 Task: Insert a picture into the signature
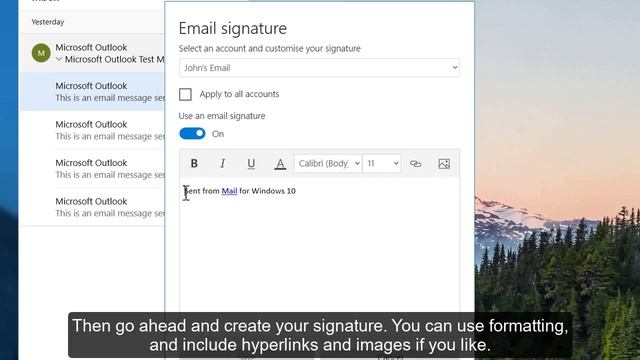pos(444,164)
